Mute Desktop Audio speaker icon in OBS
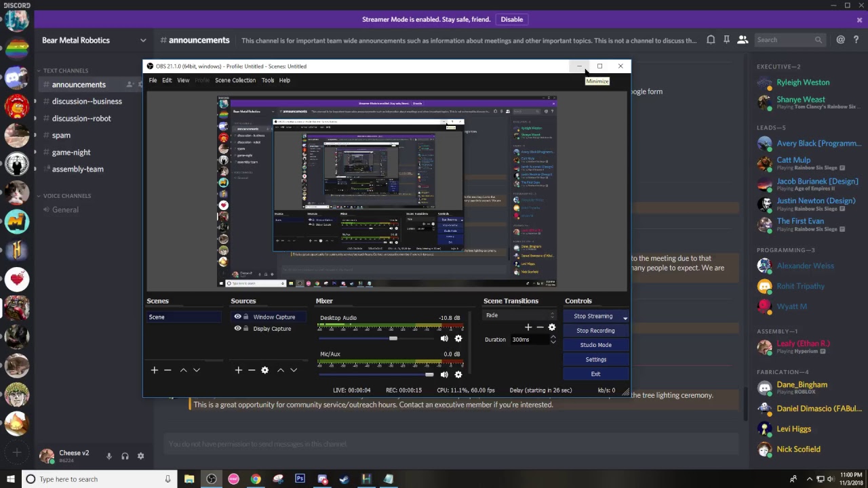 coord(444,339)
